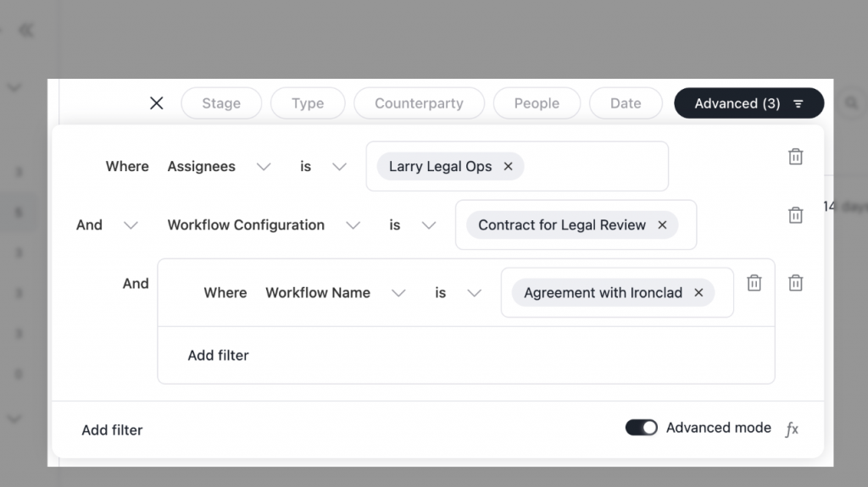Remove the Contract for Legal Review chip
This screenshot has height=487, width=868.
(662, 225)
